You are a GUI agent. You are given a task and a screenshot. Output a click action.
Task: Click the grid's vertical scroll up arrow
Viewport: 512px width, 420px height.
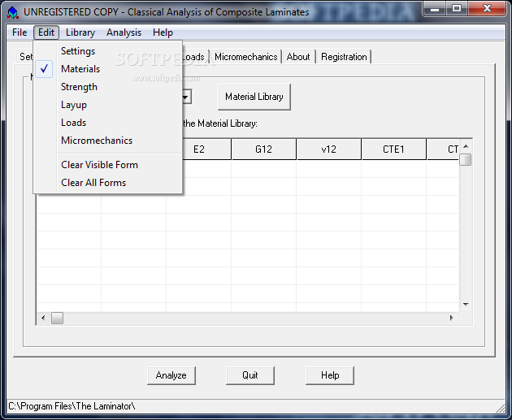coord(466,146)
